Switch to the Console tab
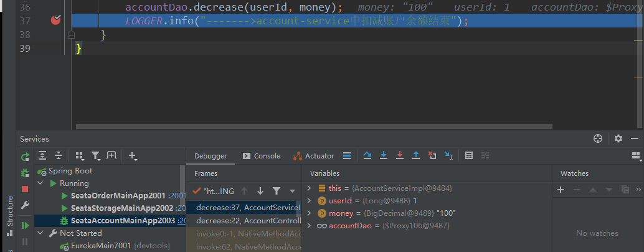This screenshot has width=644, height=252. coord(262,156)
